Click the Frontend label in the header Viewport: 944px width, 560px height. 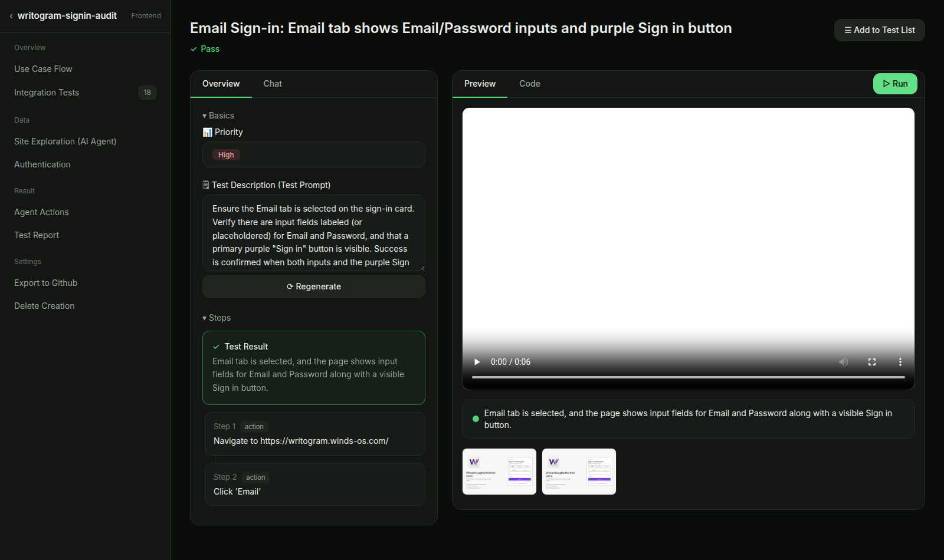point(146,16)
